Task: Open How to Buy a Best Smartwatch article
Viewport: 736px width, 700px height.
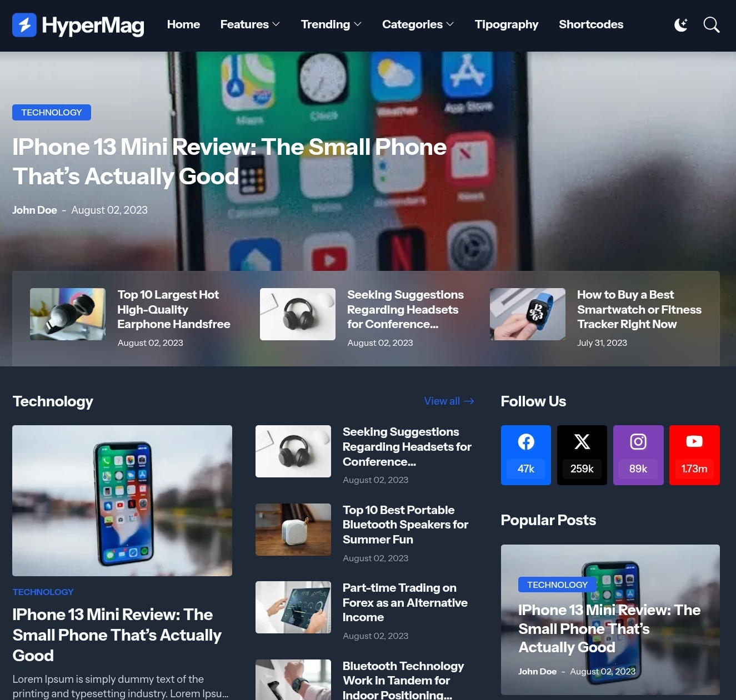Action: click(x=639, y=309)
